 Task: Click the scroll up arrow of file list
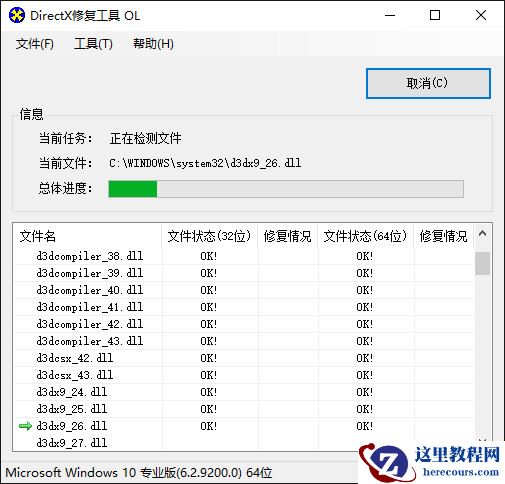(x=482, y=234)
